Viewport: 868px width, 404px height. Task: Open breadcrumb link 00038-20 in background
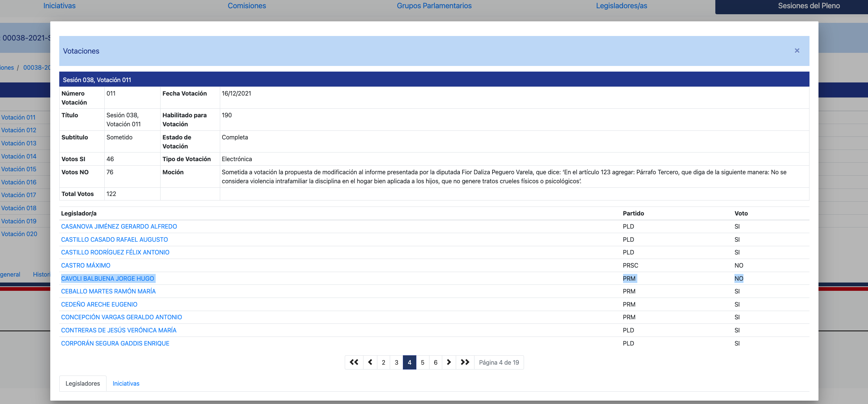point(37,67)
